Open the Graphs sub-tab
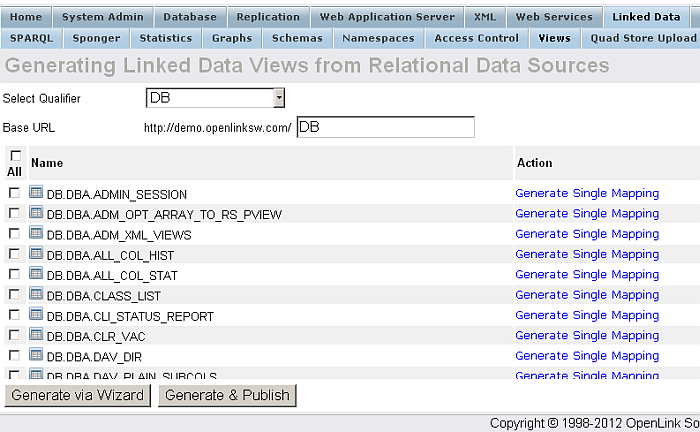The height and width of the screenshot is (432, 700). (232, 38)
